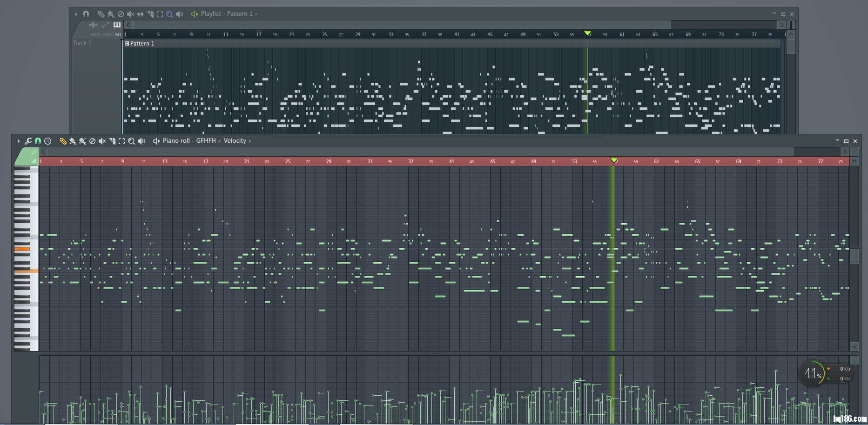The width and height of the screenshot is (868, 425).
Task: Click bar 45 on Piano roll timeline
Action: click(x=492, y=161)
